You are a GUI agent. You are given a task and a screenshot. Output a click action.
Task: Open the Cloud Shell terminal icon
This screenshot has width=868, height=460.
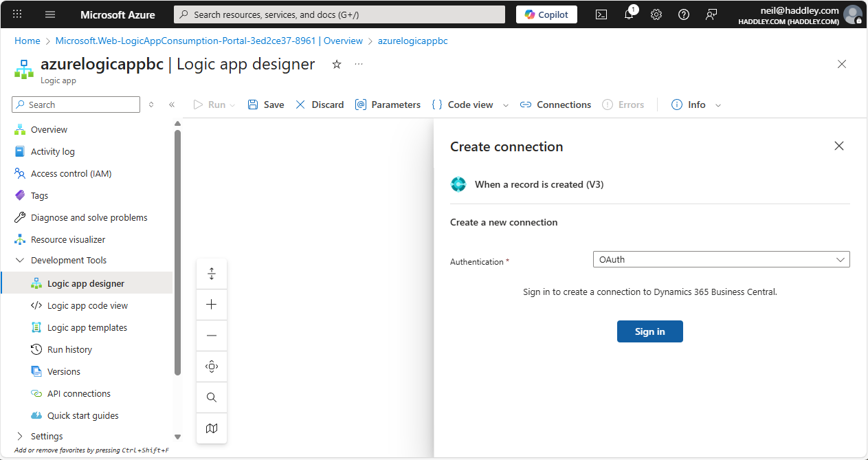tap(601, 14)
